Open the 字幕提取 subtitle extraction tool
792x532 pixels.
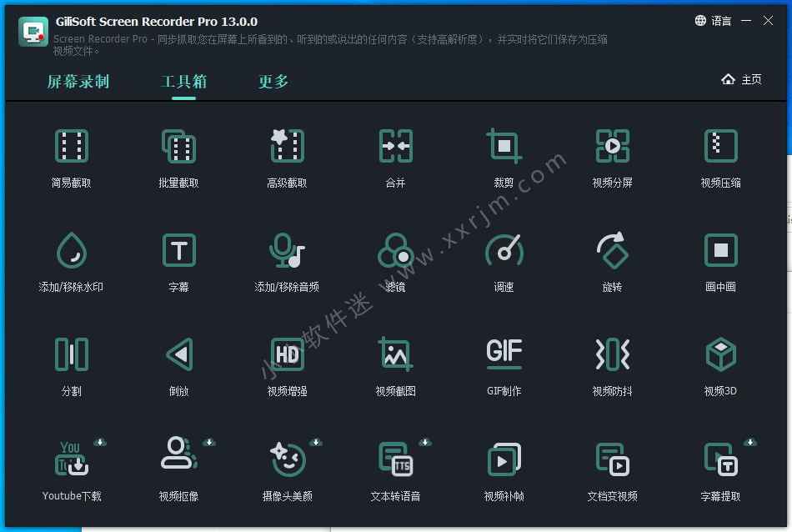pos(721,473)
